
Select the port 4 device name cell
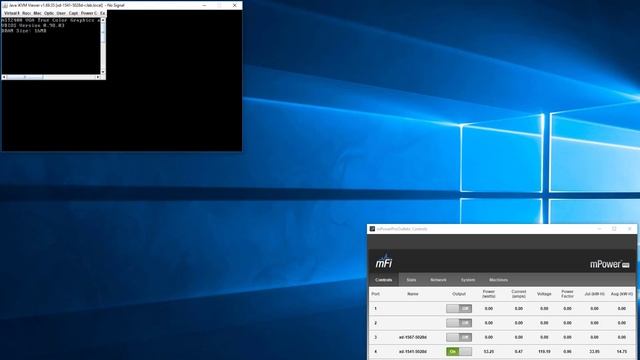pos(413,351)
